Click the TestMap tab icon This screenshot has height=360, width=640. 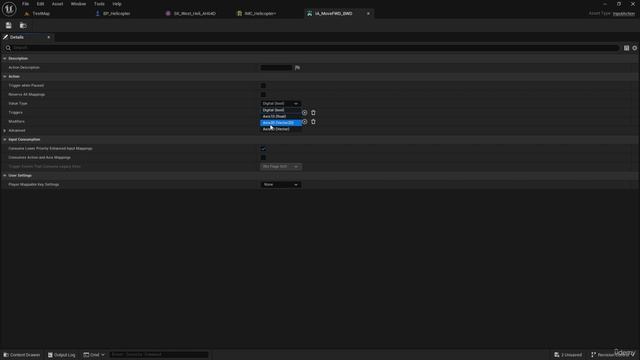[x=27, y=13]
